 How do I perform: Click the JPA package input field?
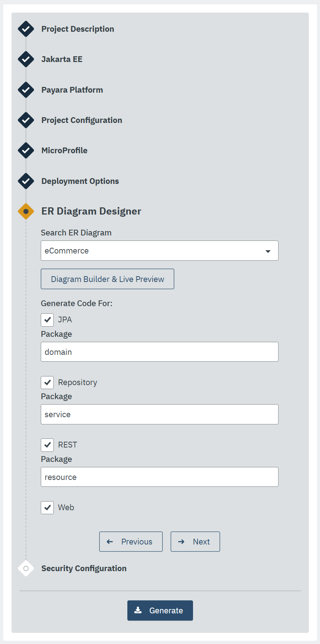[x=159, y=352]
